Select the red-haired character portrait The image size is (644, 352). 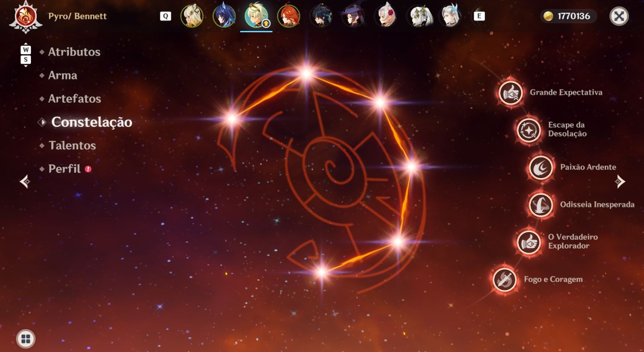tap(288, 16)
